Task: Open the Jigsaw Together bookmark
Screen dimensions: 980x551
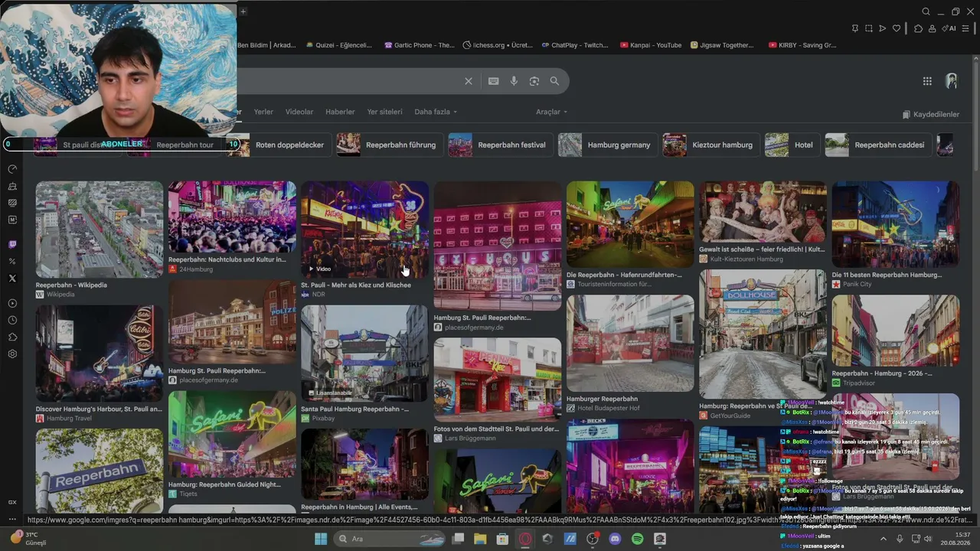Action: click(722, 45)
